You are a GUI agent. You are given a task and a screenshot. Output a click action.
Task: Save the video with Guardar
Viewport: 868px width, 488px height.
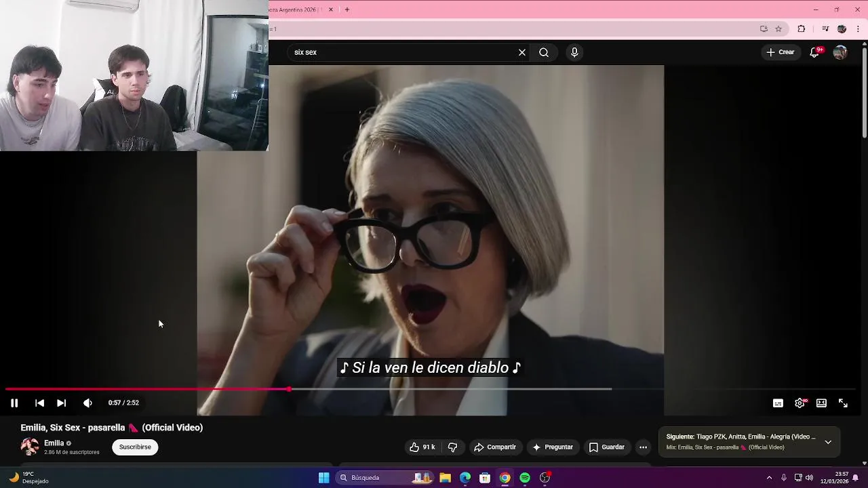tap(606, 447)
